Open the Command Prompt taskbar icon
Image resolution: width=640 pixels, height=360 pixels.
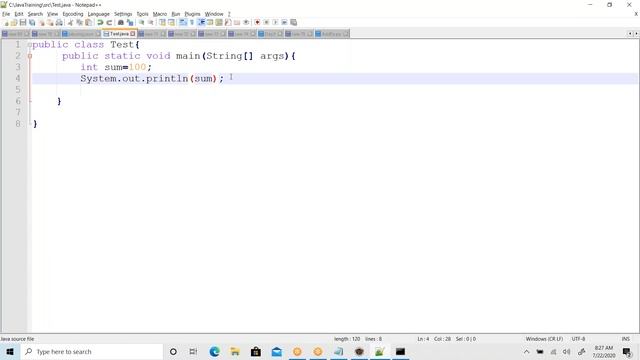400,352
